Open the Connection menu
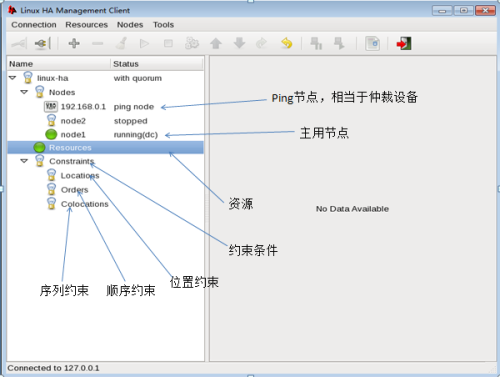The width and height of the screenshot is (500, 377). click(34, 25)
